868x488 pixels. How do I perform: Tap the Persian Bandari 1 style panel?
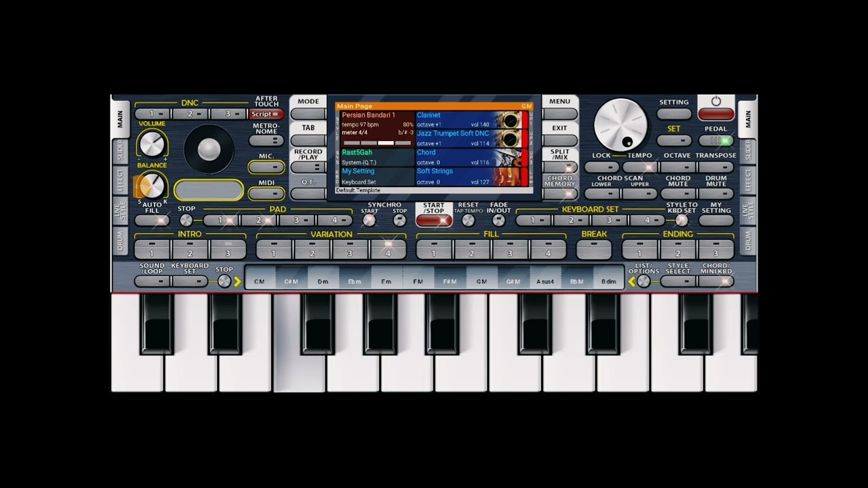pyautogui.click(x=376, y=129)
